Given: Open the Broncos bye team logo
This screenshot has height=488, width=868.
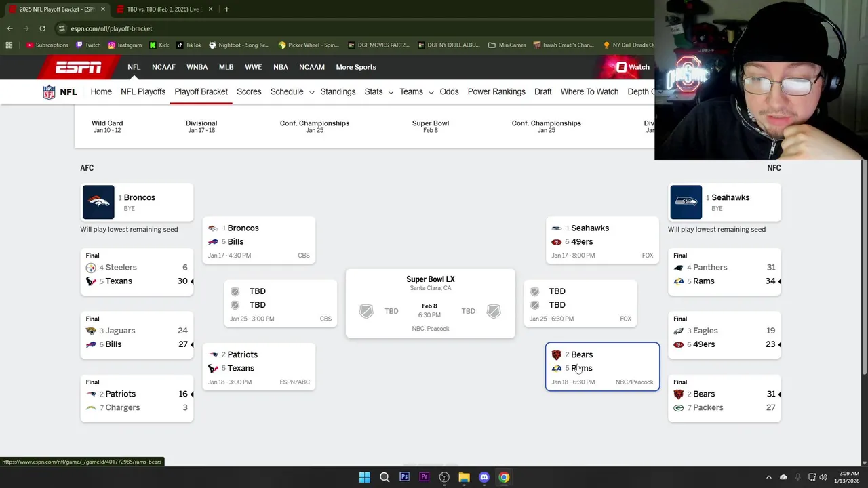Looking at the screenshot, I should pos(98,202).
